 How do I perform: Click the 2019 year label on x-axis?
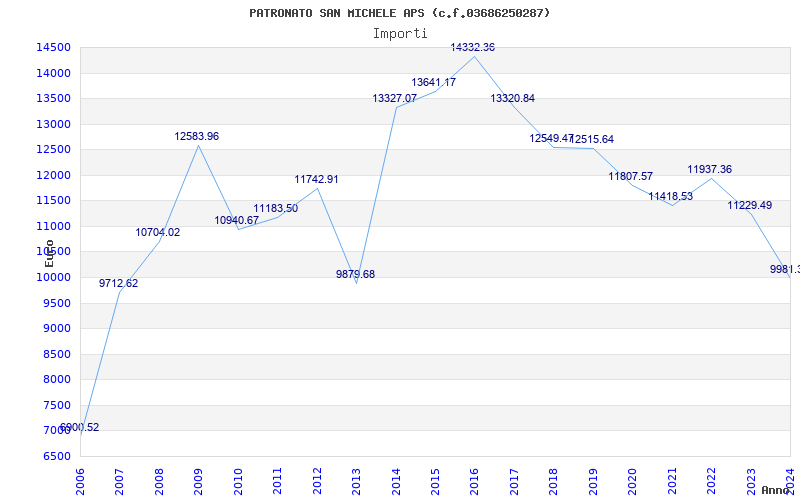tap(593, 482)
